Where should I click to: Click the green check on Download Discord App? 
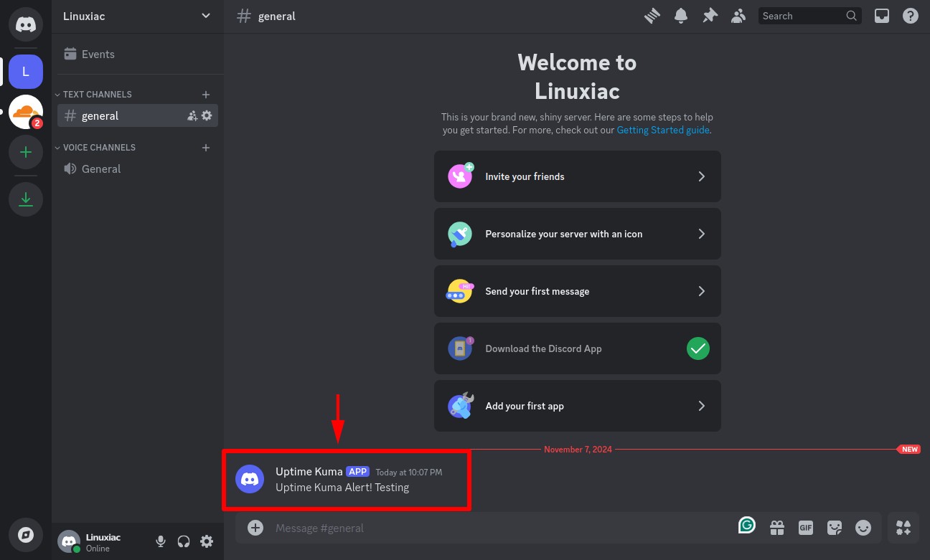698,348
